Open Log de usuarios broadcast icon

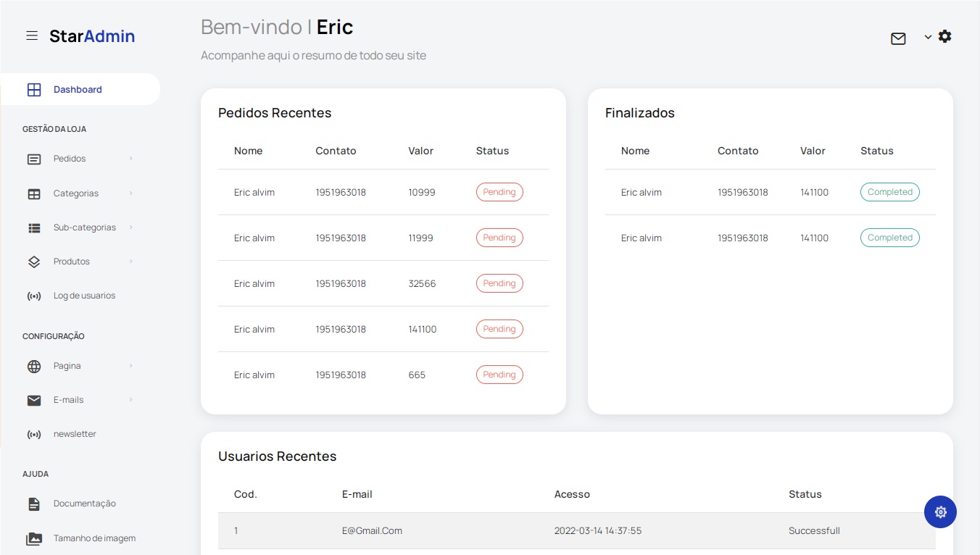coord(34,296)
